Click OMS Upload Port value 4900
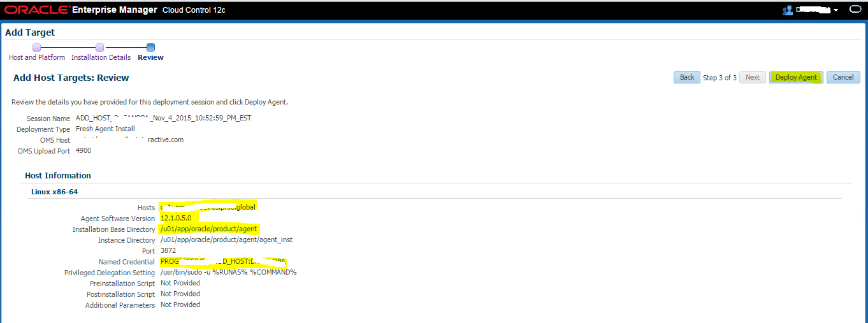This screenshot has height=323, width=868. point(83,150)
